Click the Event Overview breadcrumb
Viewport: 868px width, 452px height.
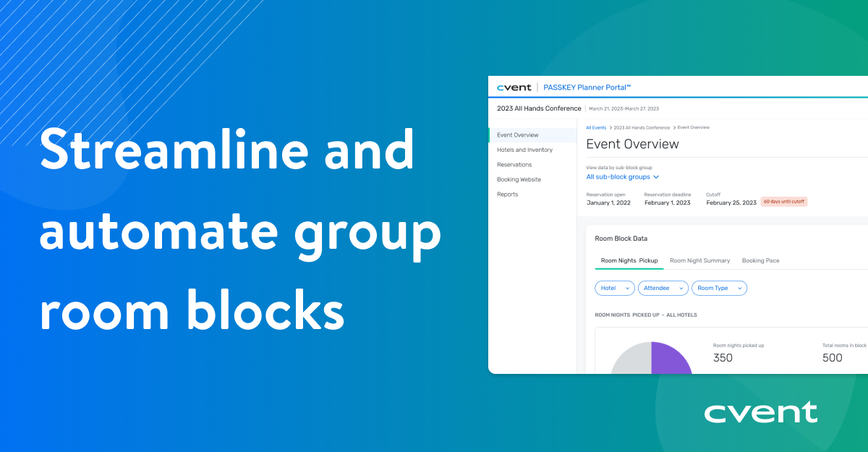point(693,127)
